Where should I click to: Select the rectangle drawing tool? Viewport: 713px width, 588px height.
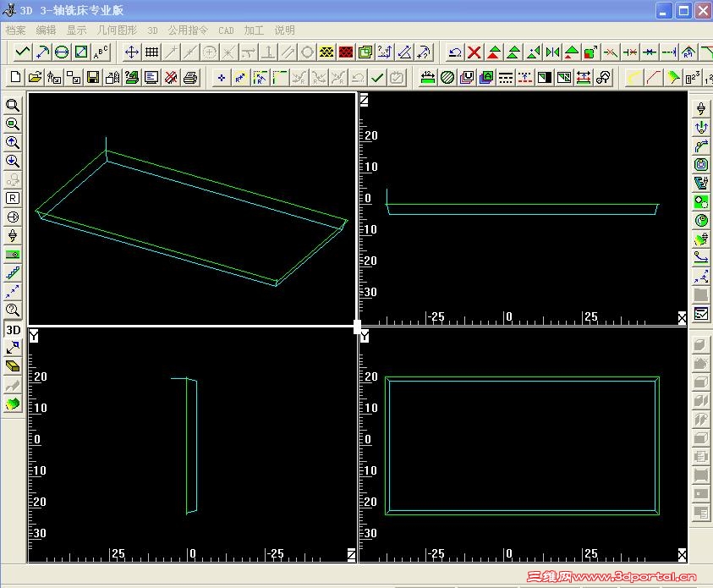coord(81,52)
